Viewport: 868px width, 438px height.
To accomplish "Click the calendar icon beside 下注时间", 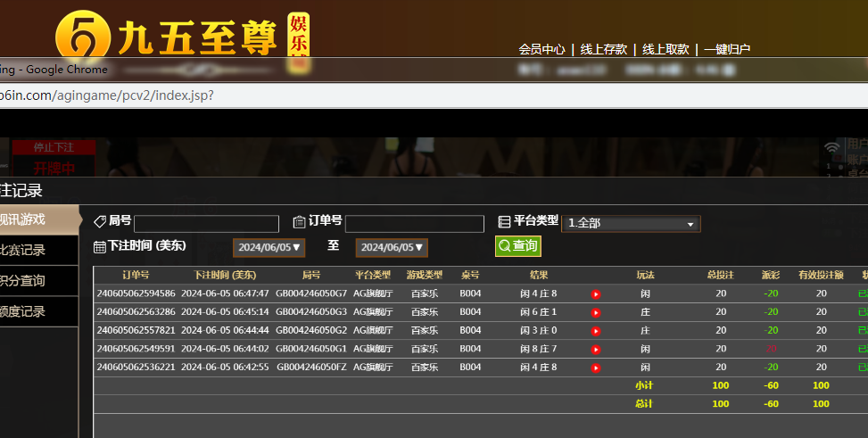I will click(100, 247).
